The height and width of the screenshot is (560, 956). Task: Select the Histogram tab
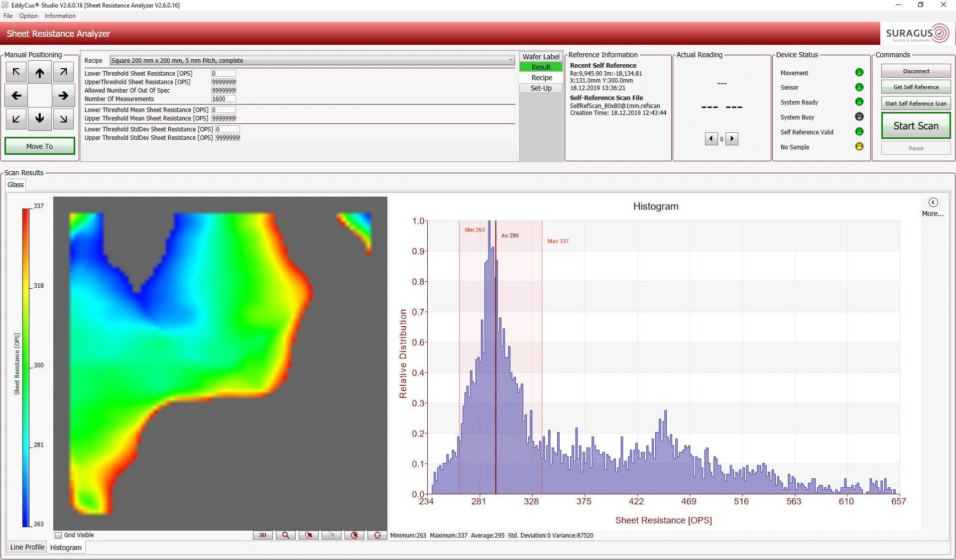[x=65, y=548]
